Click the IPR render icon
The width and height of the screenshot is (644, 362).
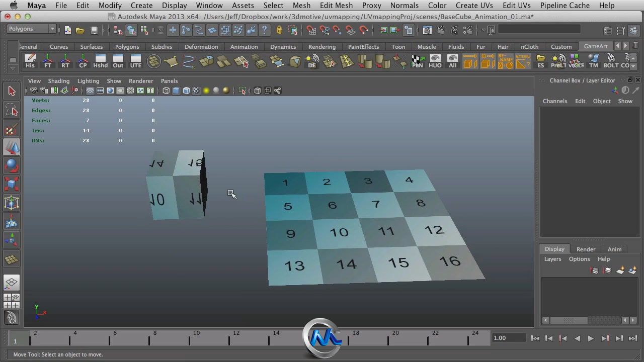pos(453,30)
